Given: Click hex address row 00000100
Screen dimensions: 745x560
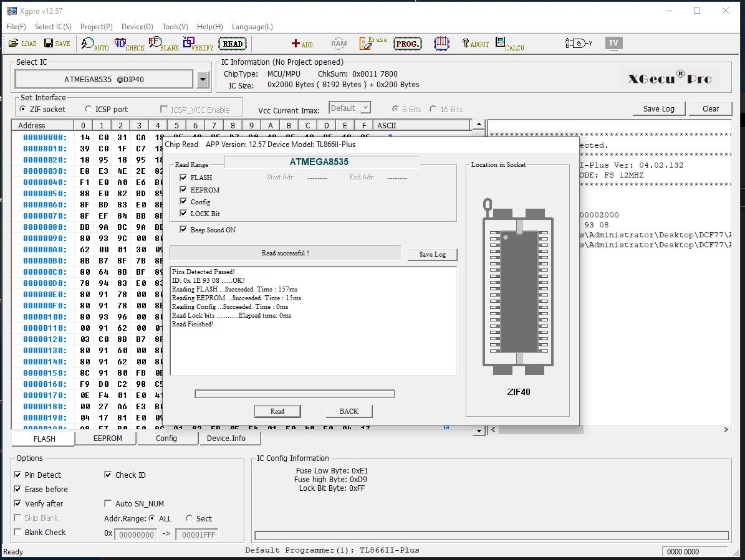Looking at the screenshot, I should pyautogui.click(x=45, y=316).
